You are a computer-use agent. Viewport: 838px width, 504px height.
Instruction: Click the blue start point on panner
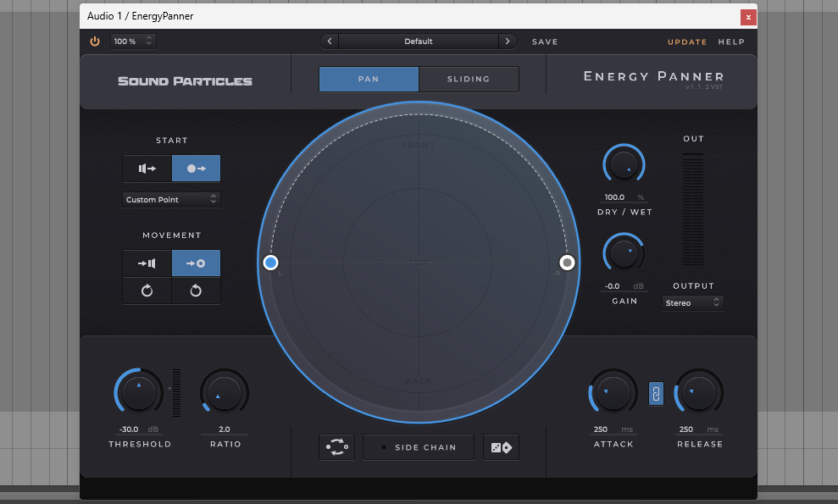point(270,263)
